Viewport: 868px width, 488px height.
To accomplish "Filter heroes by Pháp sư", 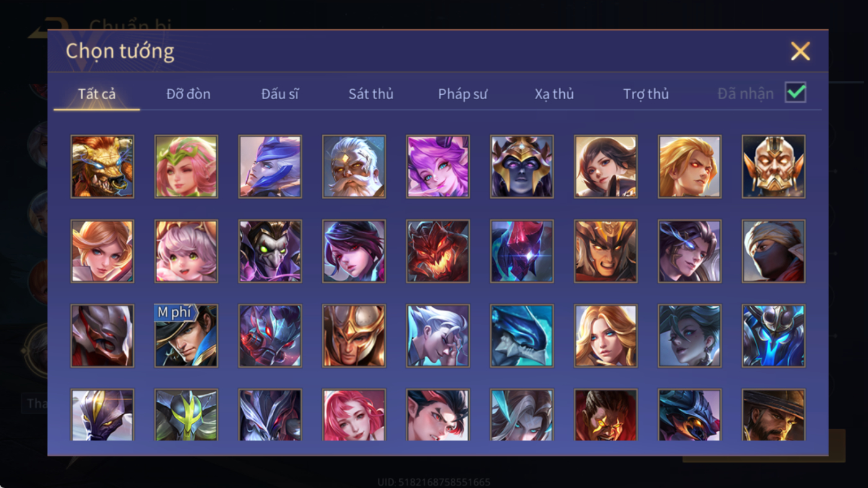I will 463,94.
